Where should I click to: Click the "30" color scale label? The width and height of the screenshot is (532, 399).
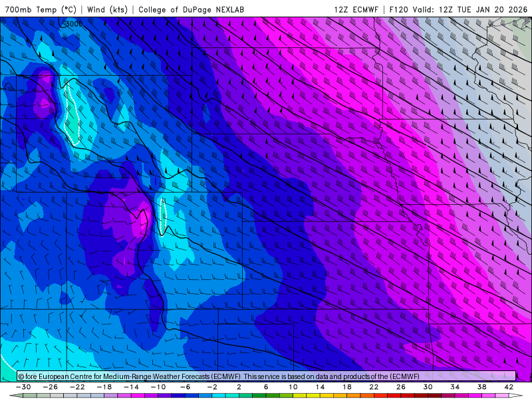point(428,387)
